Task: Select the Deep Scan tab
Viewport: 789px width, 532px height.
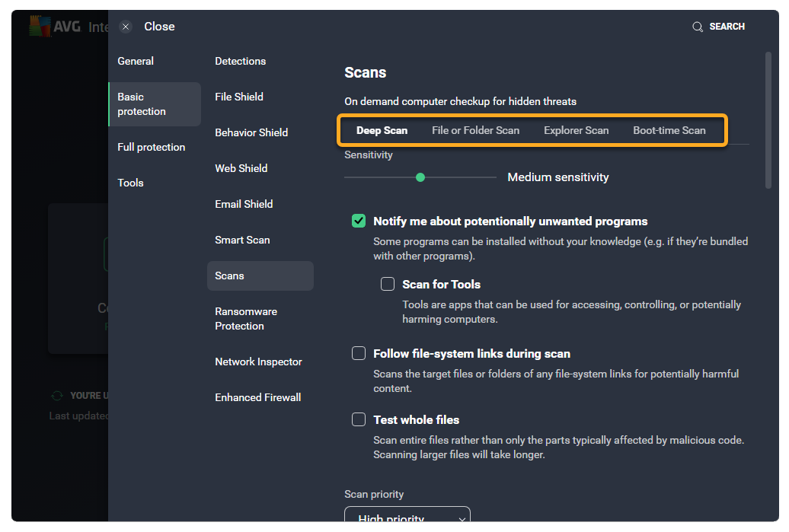Action: pos(382,130)
